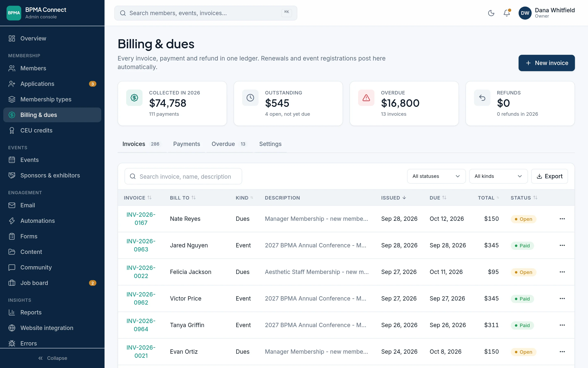588x368 pixels.
Task: Go to Members section
Action: [52, 68]
